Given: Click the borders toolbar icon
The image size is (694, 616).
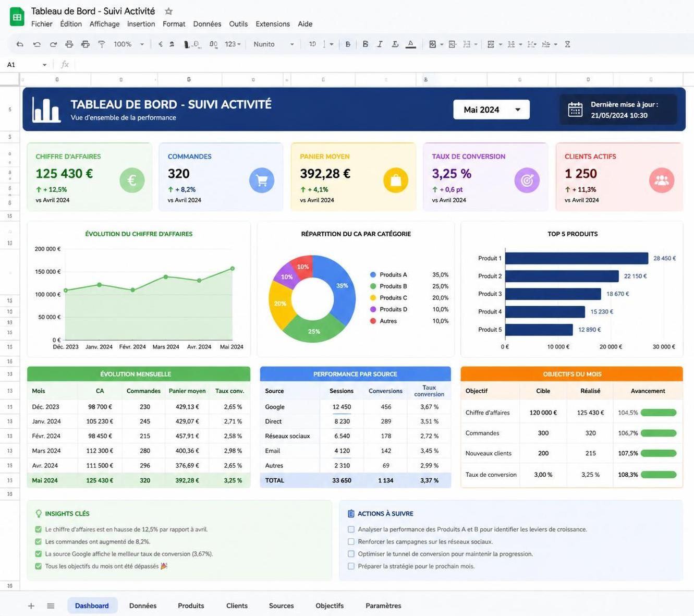Looking at the screenshot, I should tap(452, 44).
